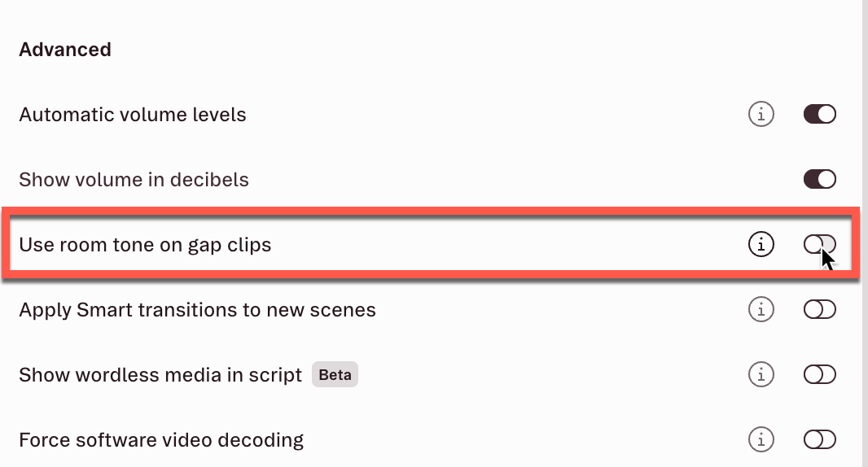
Task: Disable Automatic volume levels toggle
Action: coord(819,115)
